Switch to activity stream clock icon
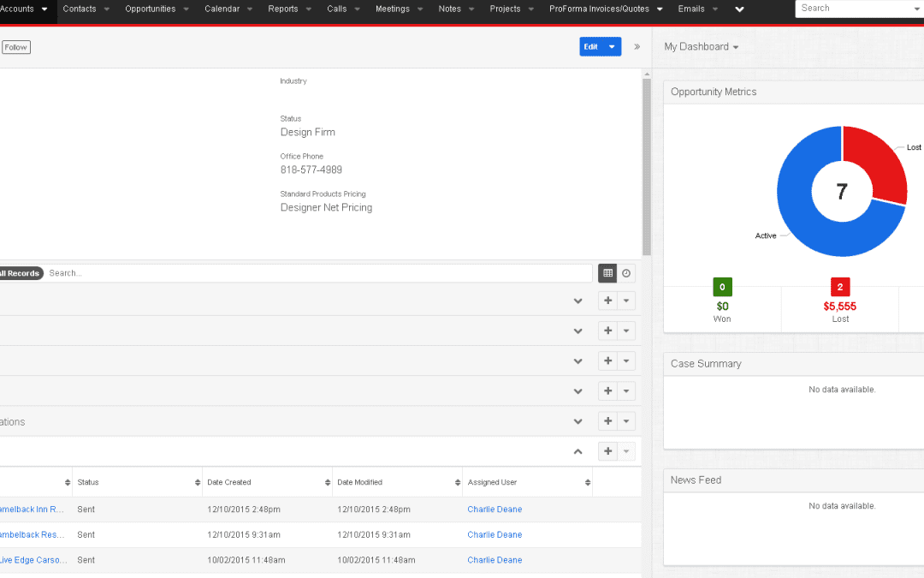The image size is (924, 578). [626, 273]
